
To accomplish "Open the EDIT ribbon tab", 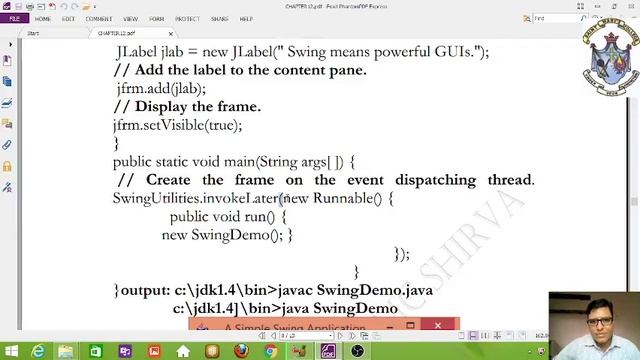I will pos(68,19).
